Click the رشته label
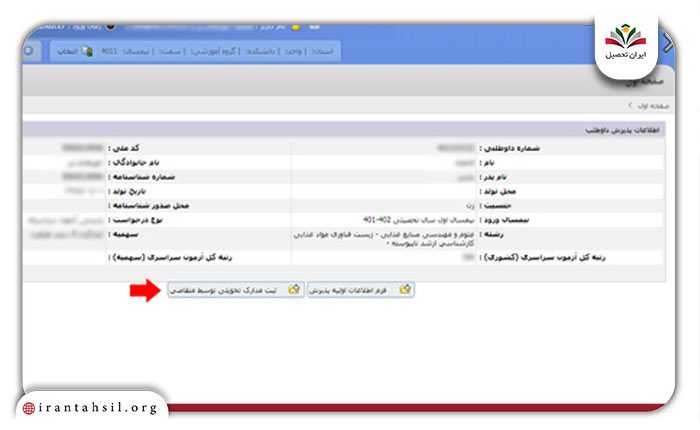The width and height of the screenshot is (700, 430). (x=491, y=234)
